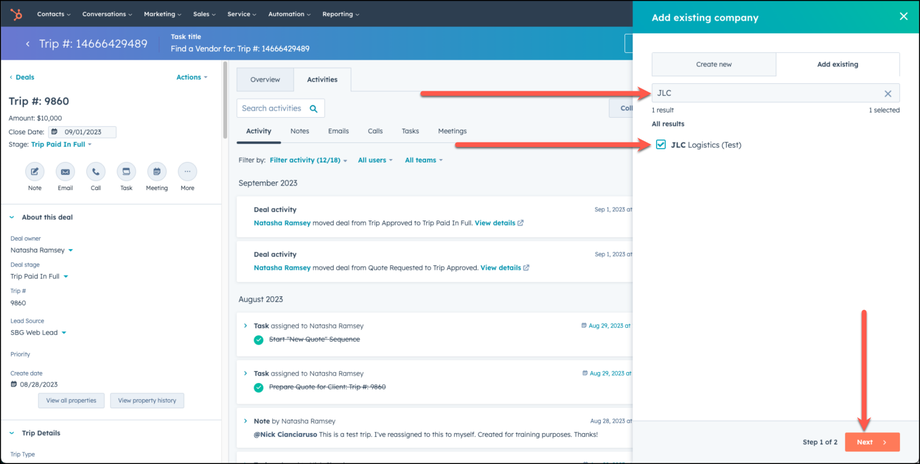Viewport: 920px width, 464px height.
Task: Open the Automation navigation menu
Action: pyautogui.click(x=289, y=13)
